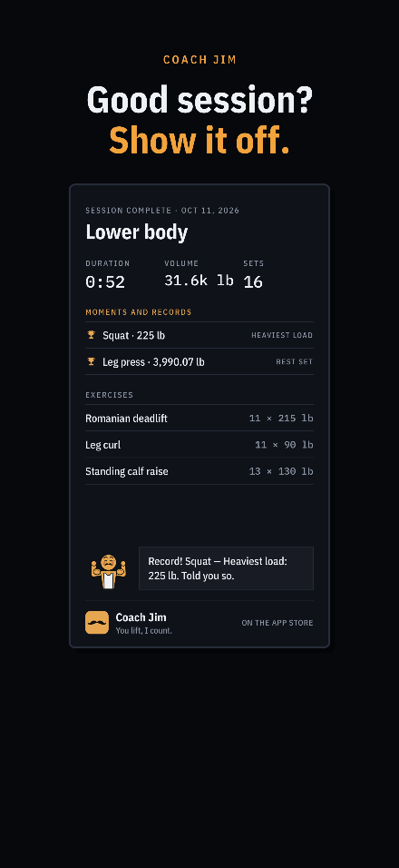
Task: Click the Leg press trophy icon
Action: pos(92,361)
